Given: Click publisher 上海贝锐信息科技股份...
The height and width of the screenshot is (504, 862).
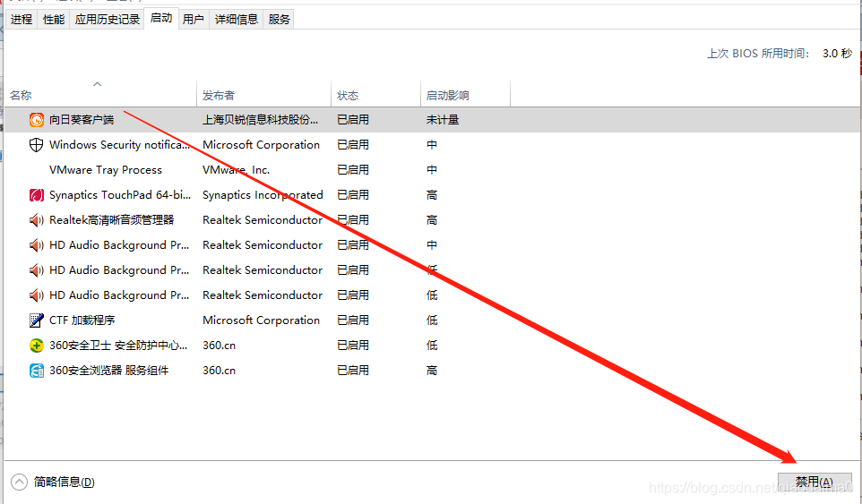Looking at the screenshot, I should (x=260, y=120).
